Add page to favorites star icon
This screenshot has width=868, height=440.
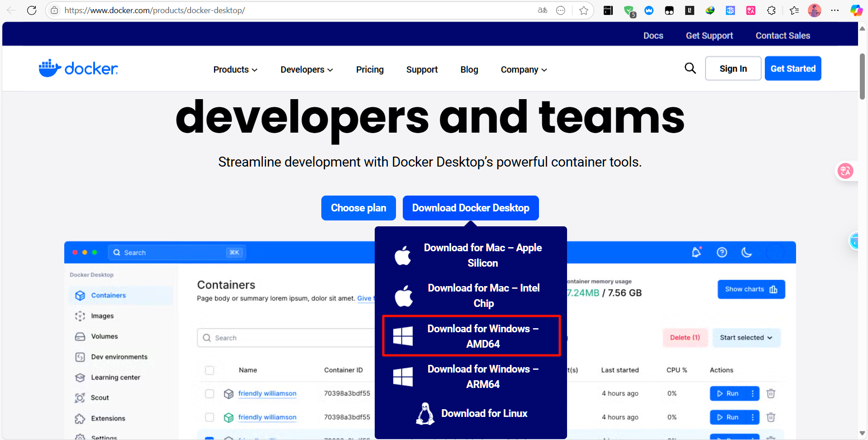click(583, 10)
